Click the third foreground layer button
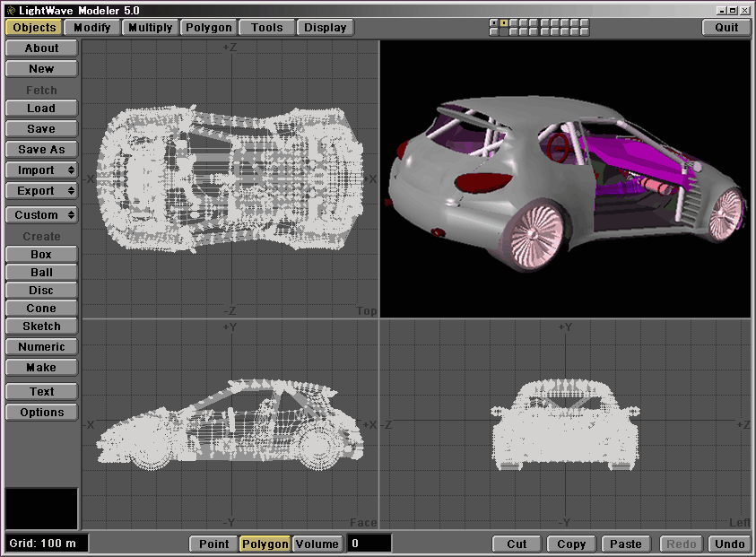Image resolution: width=756 pixels, height=557 pixels. pos(514,22)
